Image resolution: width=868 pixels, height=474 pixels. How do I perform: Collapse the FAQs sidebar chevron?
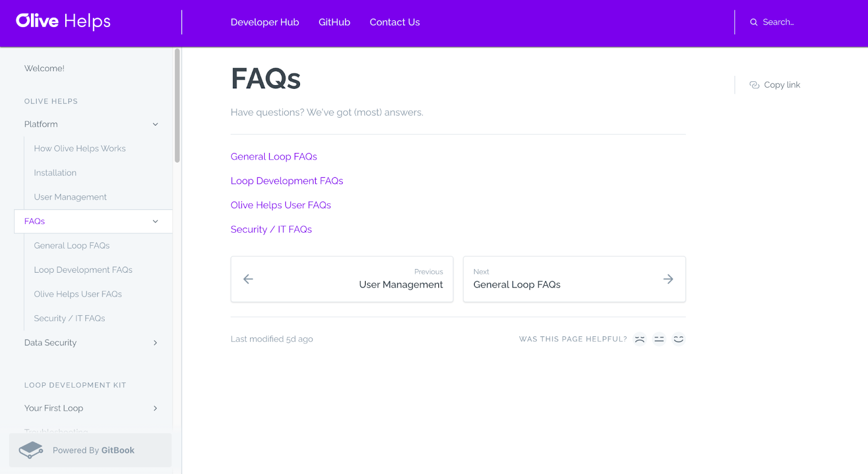[155, 221]
